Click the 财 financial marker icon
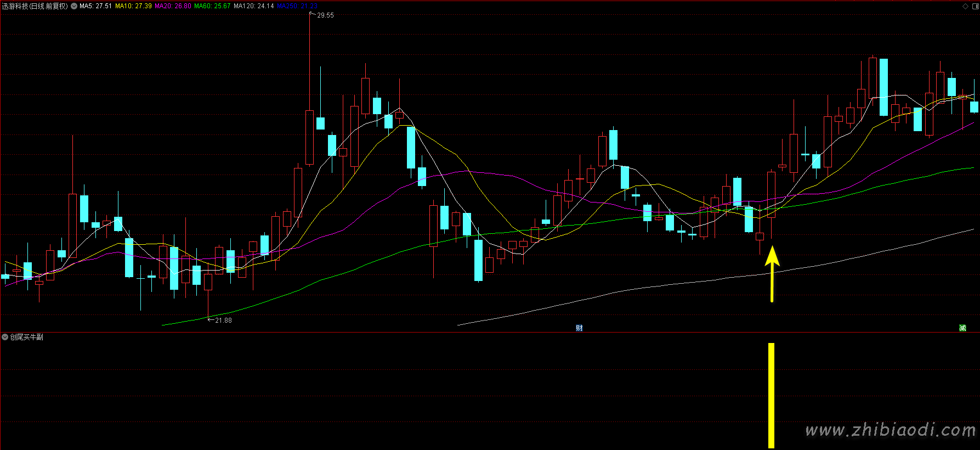Screen dimensions: 980x450 coord(579,328)
